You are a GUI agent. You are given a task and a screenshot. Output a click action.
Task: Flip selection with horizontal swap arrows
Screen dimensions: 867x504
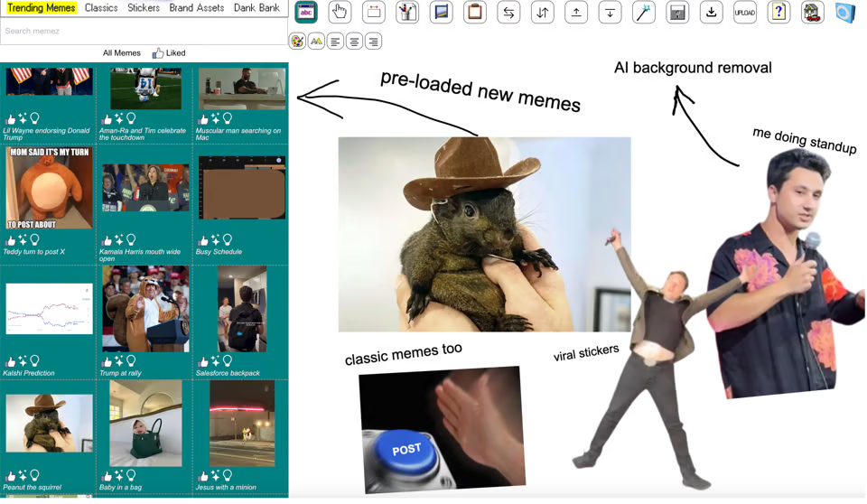click(x=508, y=13)
